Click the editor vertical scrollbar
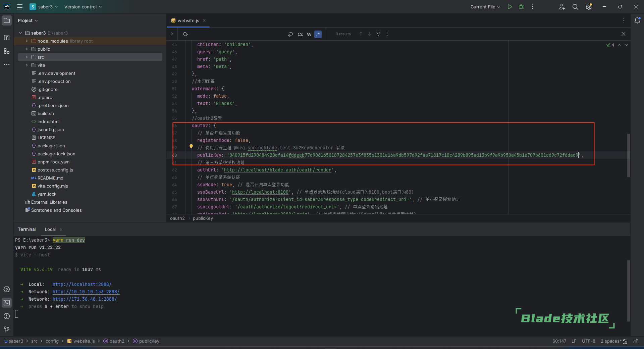Viewport: 644px width, 349px height. (x=628, y=155)
